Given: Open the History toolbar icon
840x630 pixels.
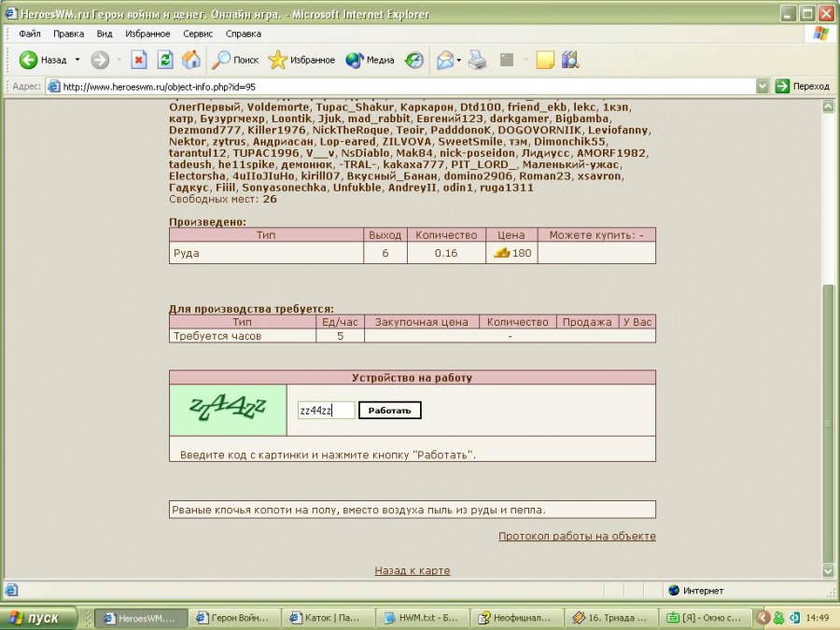Looking at the screenshot, I should pos(413,60).
